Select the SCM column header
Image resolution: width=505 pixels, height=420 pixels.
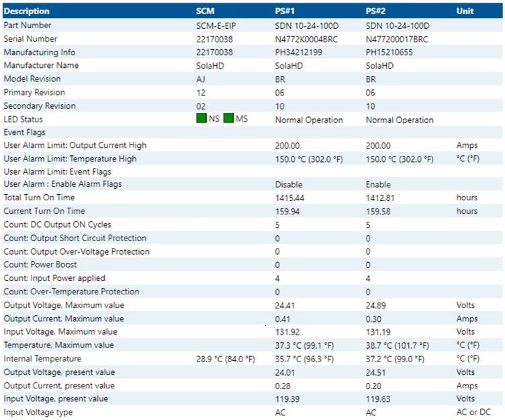(x=205, y=11)
